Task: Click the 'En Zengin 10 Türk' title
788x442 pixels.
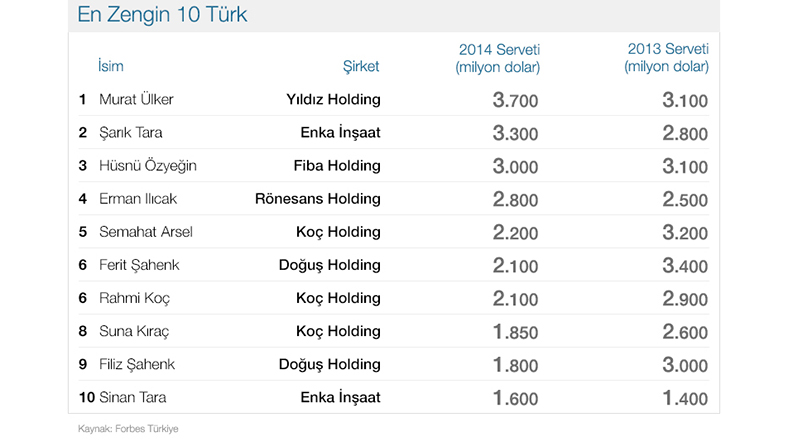Action: tap(162, 15)
